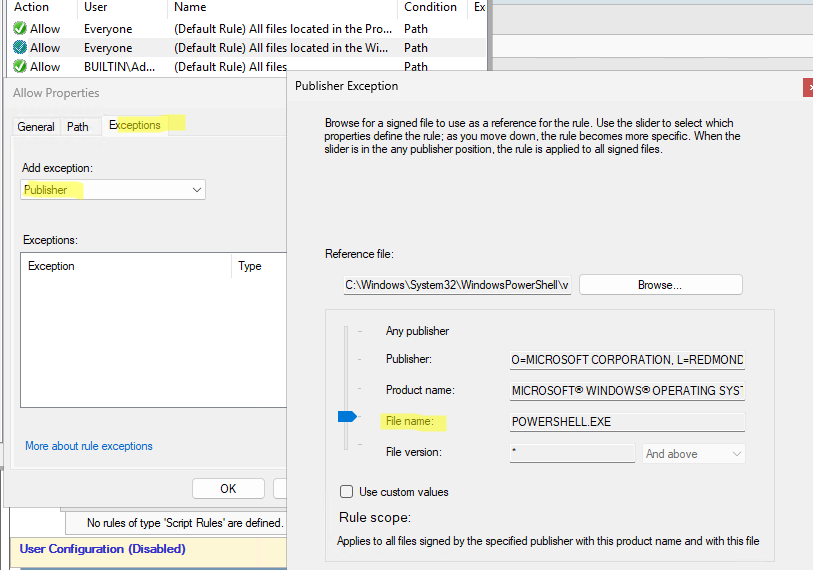Click the Browse button for reference file

click(660, 285)
